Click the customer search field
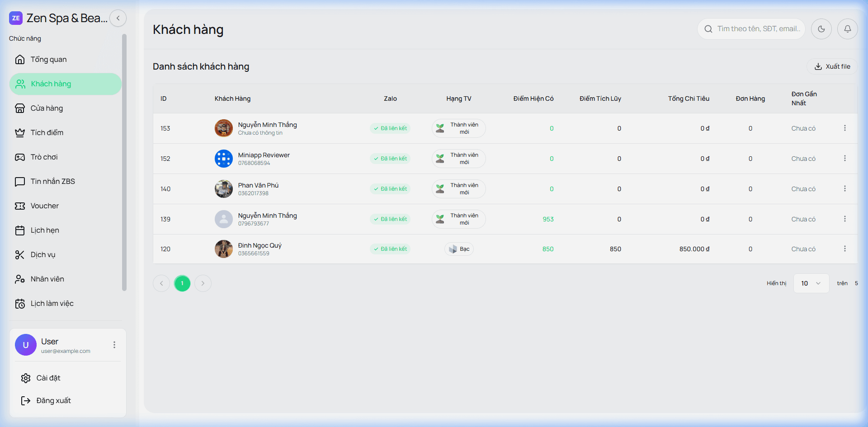The width and height of the screenshot is (868, 427). pos(758,29)
